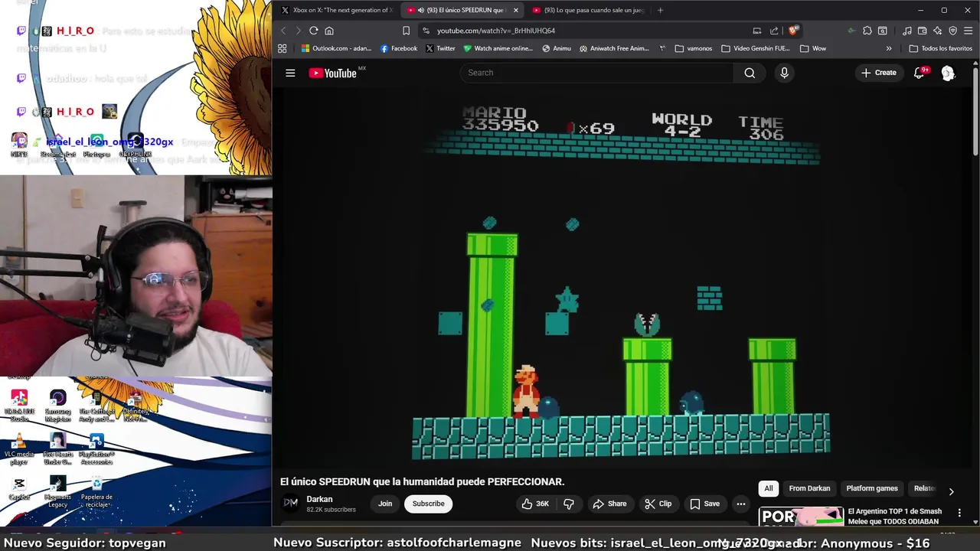The width and height of the screenshot is (980, 551).
Task: Open Papelera de reciclaje on desktop
Action: (96, 492)
